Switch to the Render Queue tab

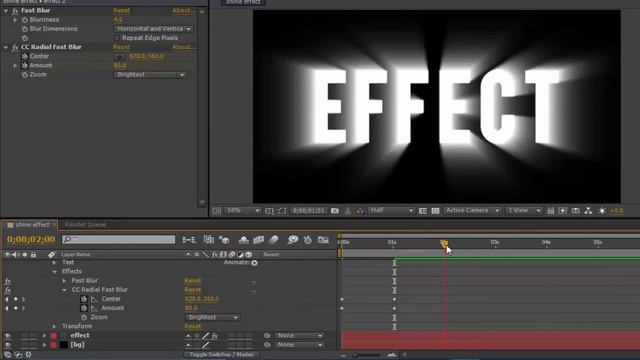click(85, 225)
